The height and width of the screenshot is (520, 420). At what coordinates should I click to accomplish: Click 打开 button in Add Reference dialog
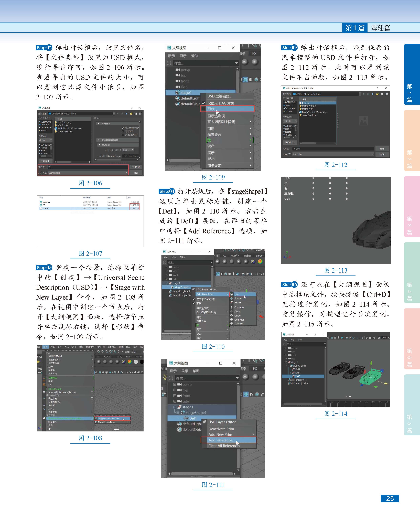click(x=382, y=148)
